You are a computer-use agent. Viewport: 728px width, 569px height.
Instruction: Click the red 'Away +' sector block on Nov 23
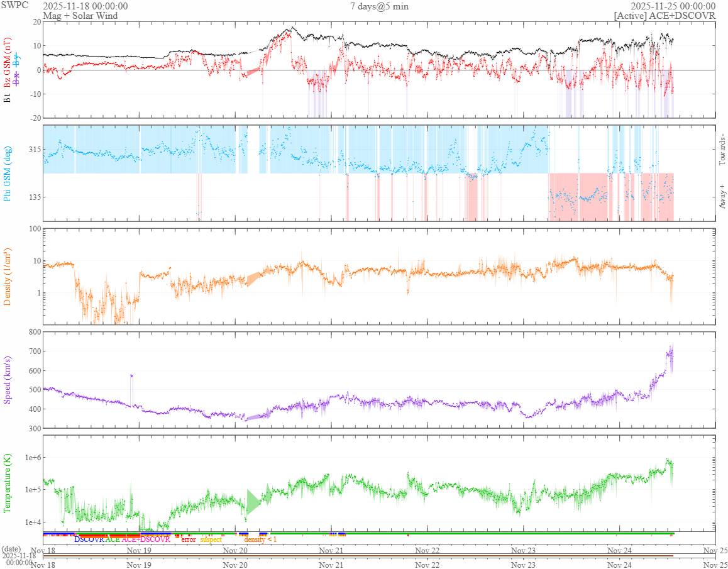[578, 197]
